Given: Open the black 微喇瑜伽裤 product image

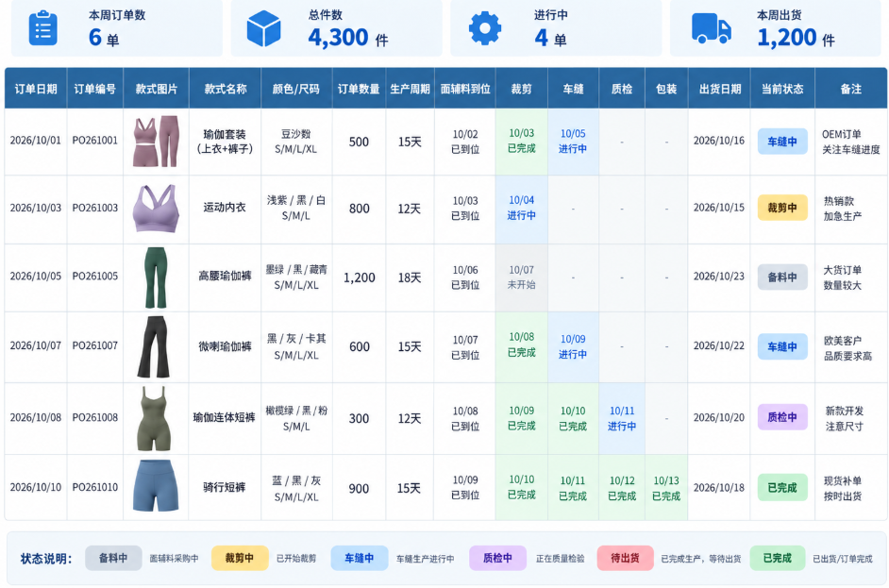Looking at the screenshot, I should (154, 346).
